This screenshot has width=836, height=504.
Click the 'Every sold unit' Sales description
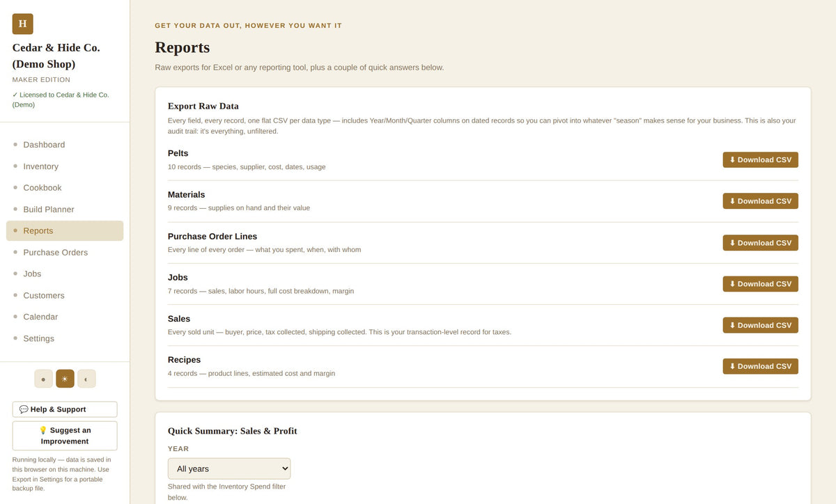[339, 332]
